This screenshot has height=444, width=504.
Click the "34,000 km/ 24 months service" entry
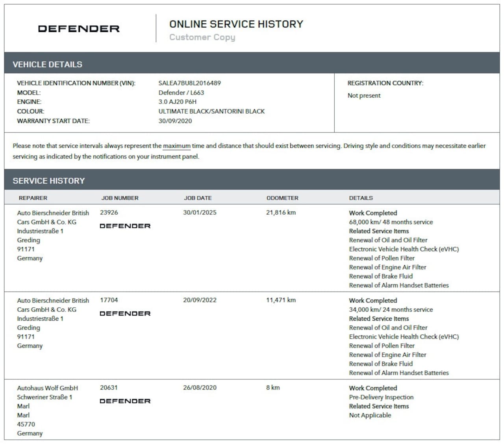(x=391, y=310)
